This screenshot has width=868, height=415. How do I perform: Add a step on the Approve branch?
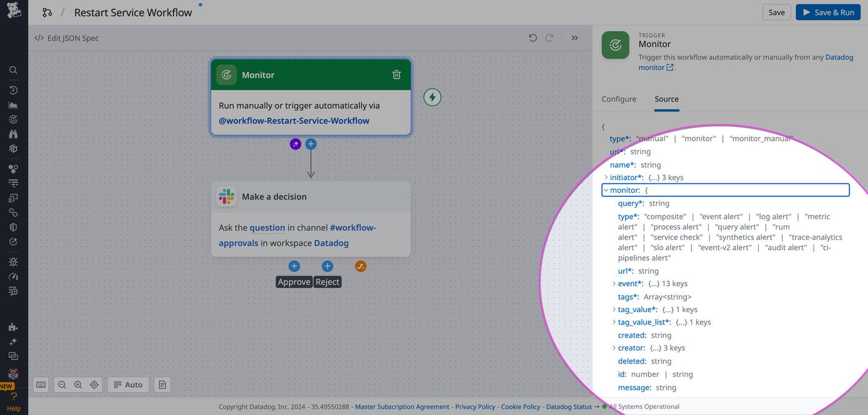pyautogui.click(x=294, y=266)
